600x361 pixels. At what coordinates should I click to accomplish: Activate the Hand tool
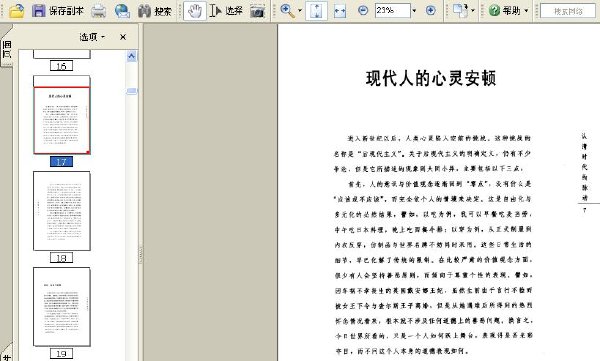195,11
